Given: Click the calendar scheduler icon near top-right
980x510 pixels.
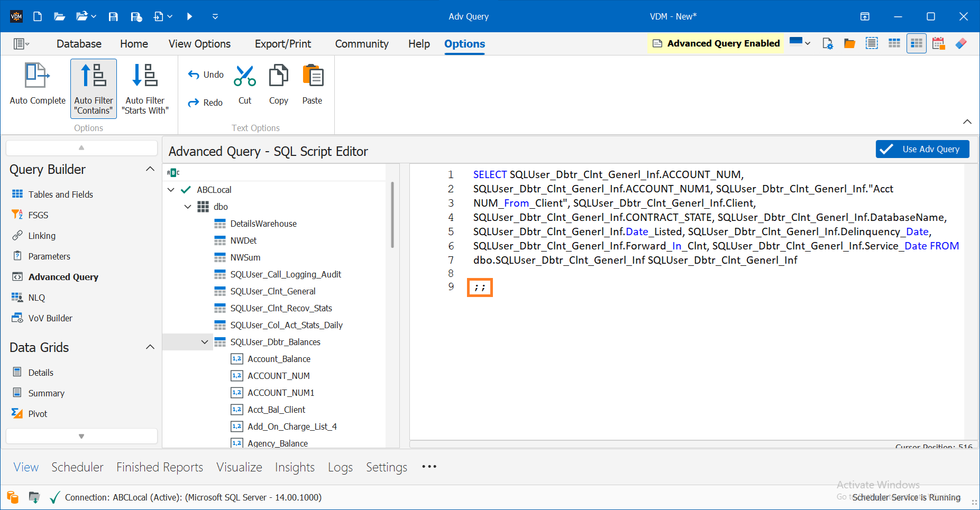Looking at the screenshot, I should point(939,43).
